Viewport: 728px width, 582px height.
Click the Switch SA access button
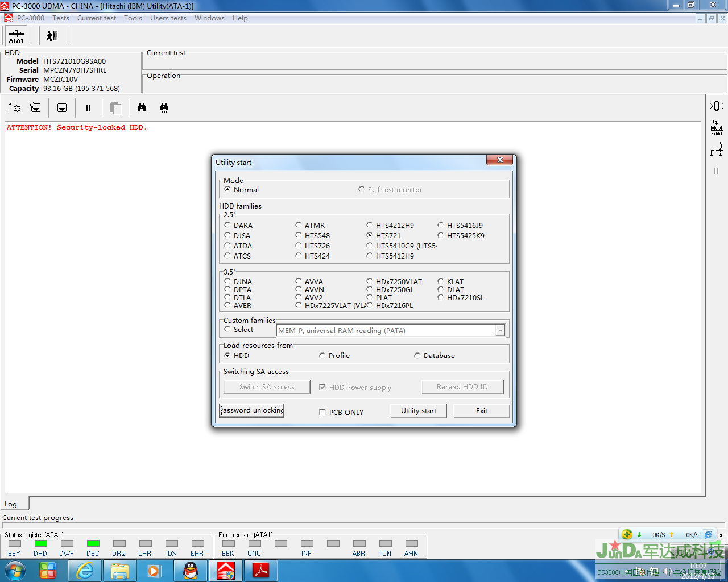coord(267,387)
